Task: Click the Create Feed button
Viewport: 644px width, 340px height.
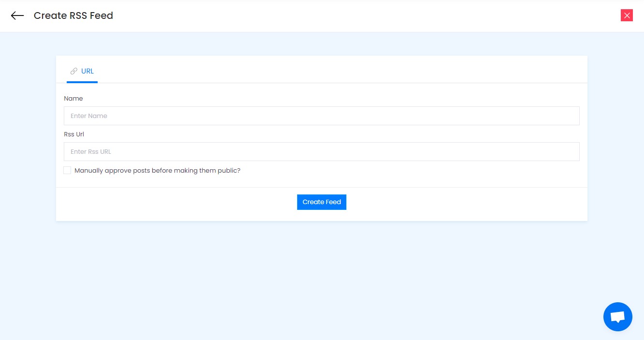Action: click(x=322, y=202)
